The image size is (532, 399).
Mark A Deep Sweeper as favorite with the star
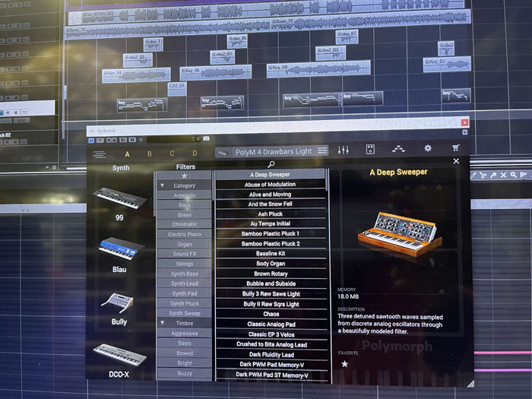[x=345, y=364]
